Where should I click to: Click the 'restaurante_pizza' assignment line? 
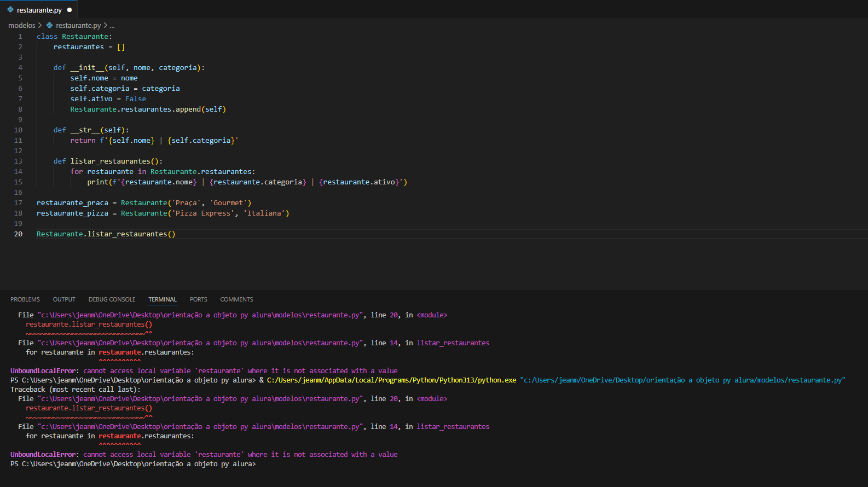pos(163,213)
